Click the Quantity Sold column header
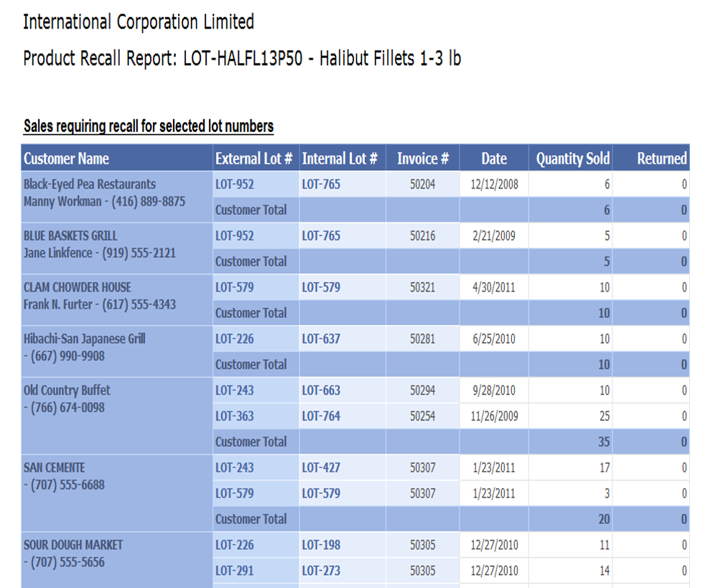718x588 pixels. pos(572,159)
